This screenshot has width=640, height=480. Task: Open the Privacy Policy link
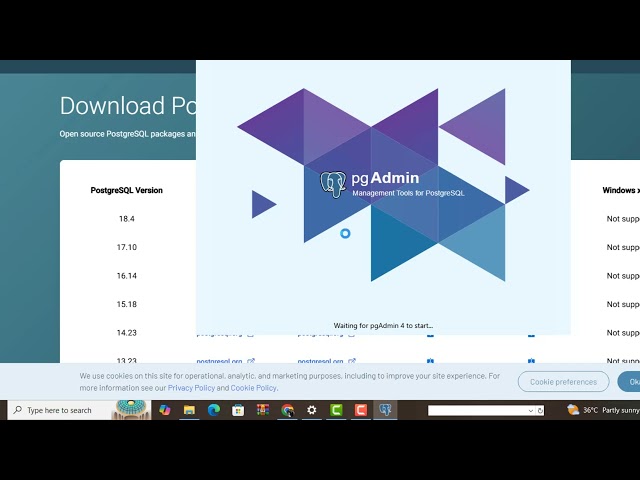[191, 388]
